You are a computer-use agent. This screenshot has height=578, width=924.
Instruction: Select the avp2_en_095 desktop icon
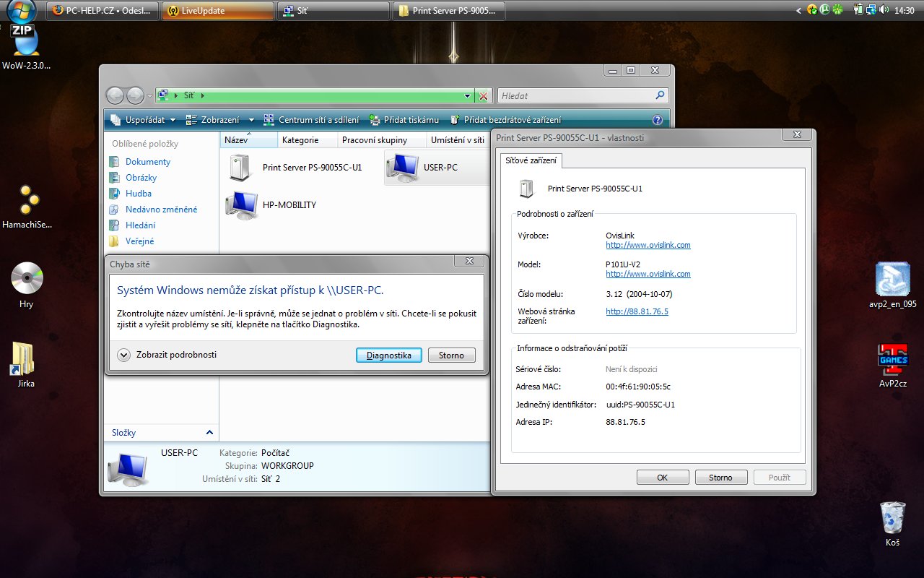pos(893,285)
